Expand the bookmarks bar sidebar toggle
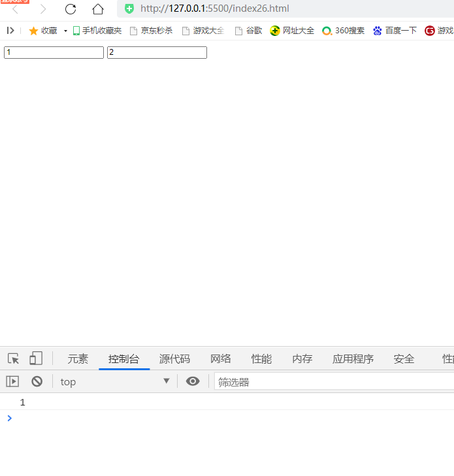 [10, 31]
